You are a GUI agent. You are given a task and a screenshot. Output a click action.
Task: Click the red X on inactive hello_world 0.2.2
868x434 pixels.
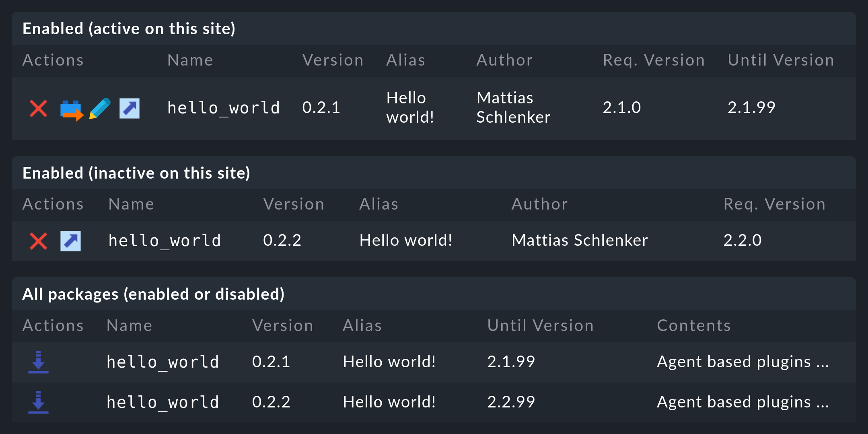tap(39, 241)
